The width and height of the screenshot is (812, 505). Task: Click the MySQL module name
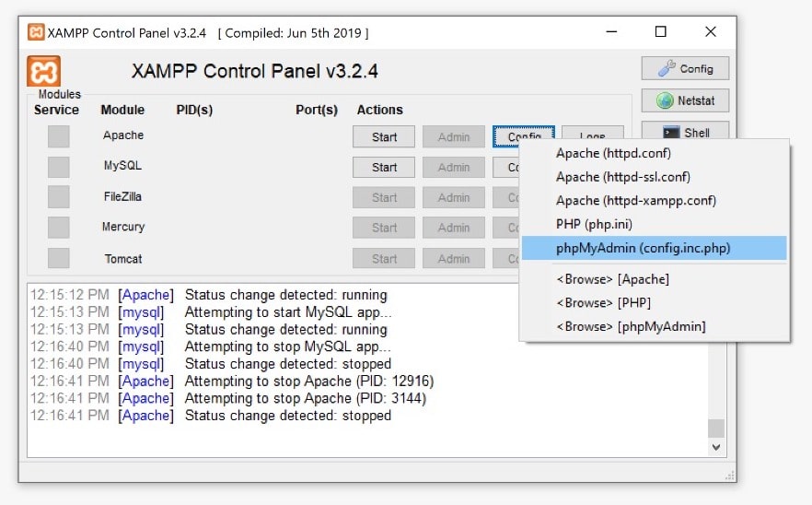coord(122,165)
